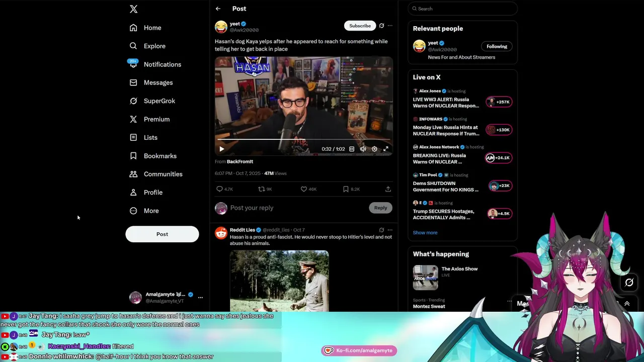Seek on the video progress bar
The image size is (644, 362).
coord(304,140)
